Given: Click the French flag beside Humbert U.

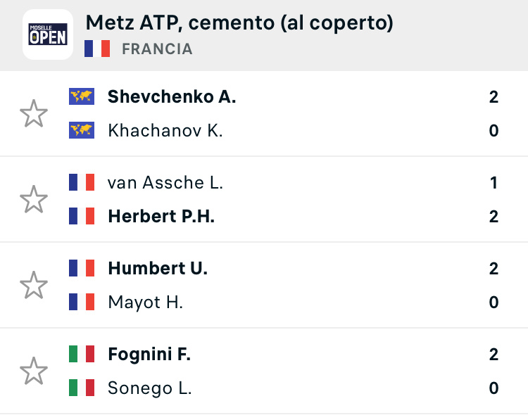Looking at the screenshot, I should tap(82, 268).
